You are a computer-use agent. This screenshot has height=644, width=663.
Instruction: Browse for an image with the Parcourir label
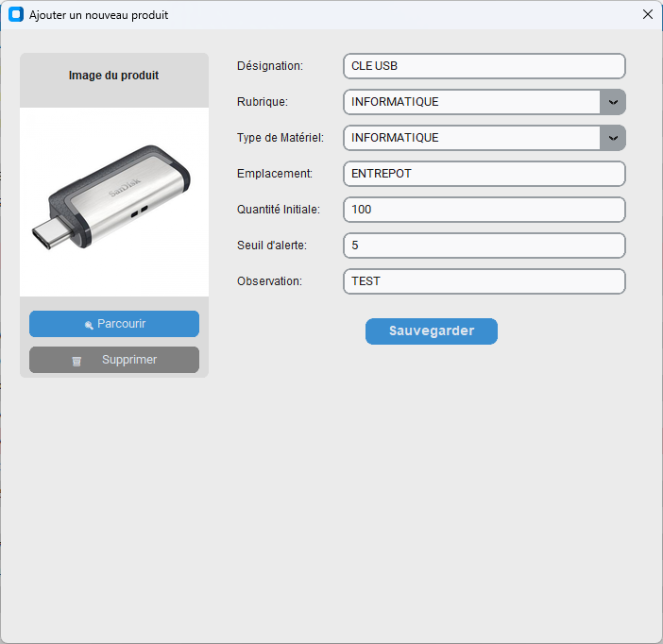point(121,324)
